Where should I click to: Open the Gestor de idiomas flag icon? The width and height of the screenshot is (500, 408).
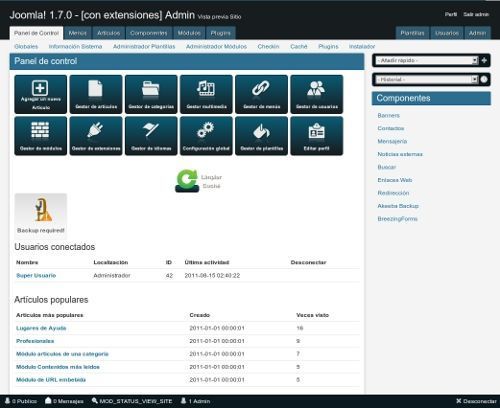(151, 136)
